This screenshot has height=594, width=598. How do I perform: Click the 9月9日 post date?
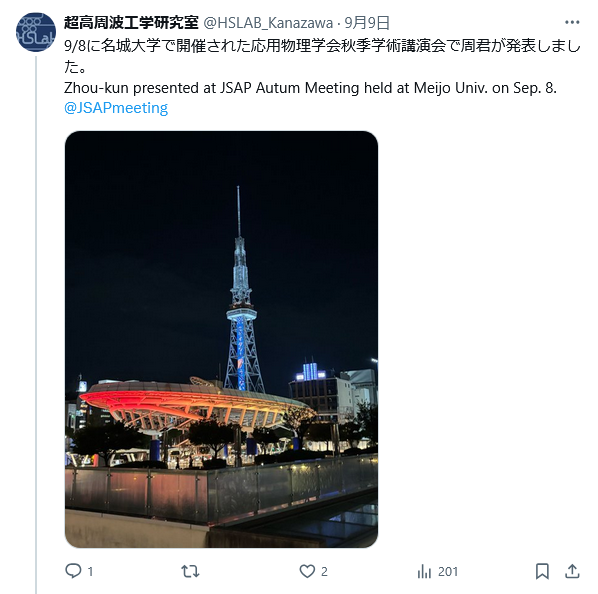[367, 23]
